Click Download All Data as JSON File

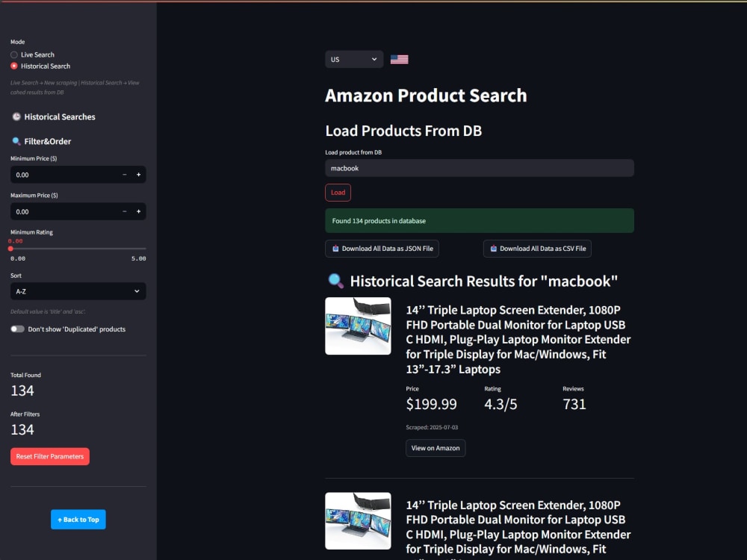(x=382, y=249)
